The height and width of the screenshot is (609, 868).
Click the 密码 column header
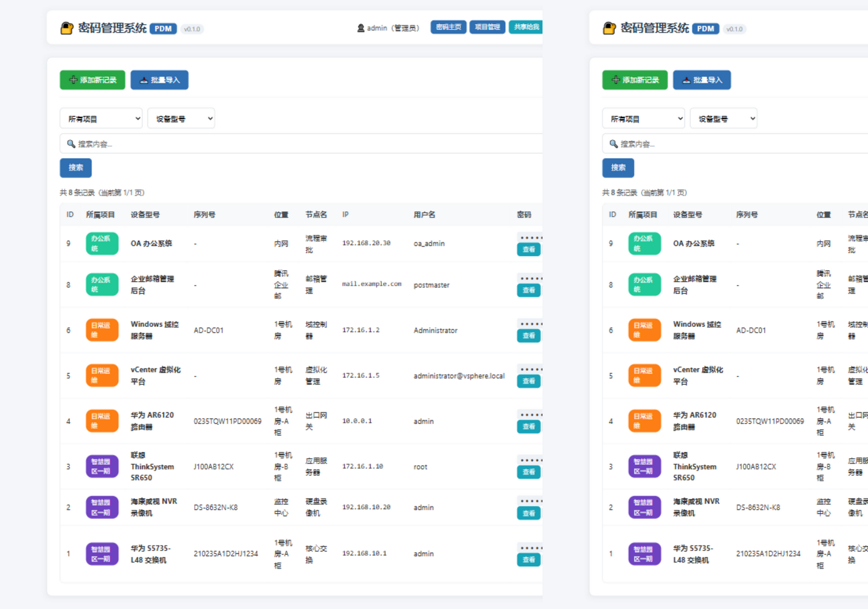coord(524,215)
